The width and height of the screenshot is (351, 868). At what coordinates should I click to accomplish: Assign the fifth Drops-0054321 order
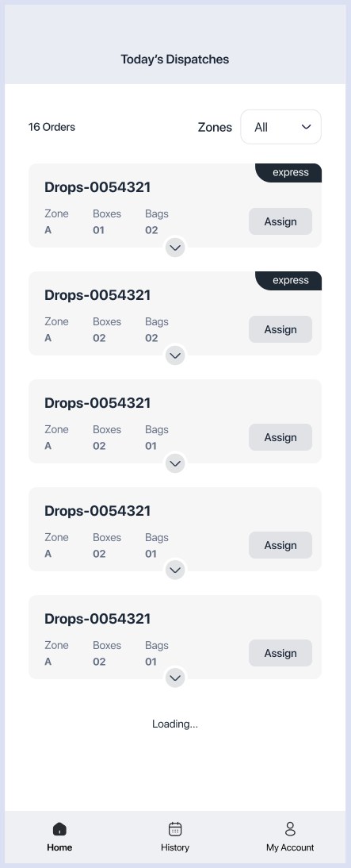(280, 653)
